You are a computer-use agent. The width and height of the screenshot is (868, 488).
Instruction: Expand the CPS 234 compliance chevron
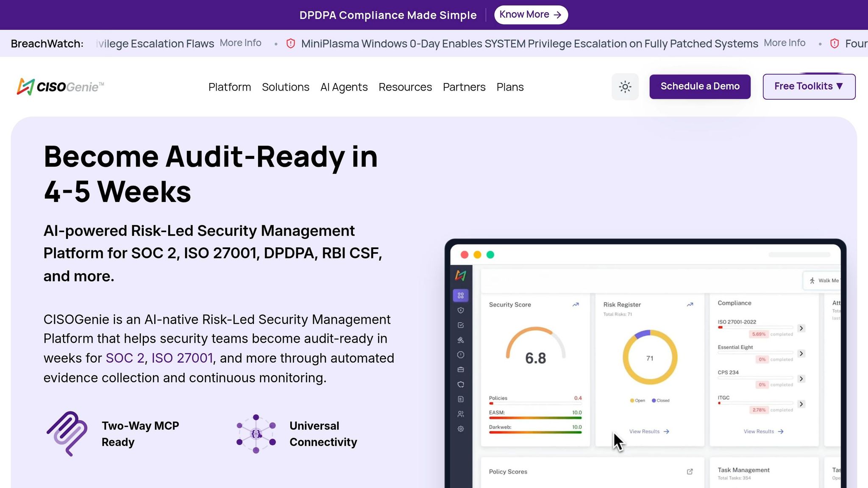point(801,379)
